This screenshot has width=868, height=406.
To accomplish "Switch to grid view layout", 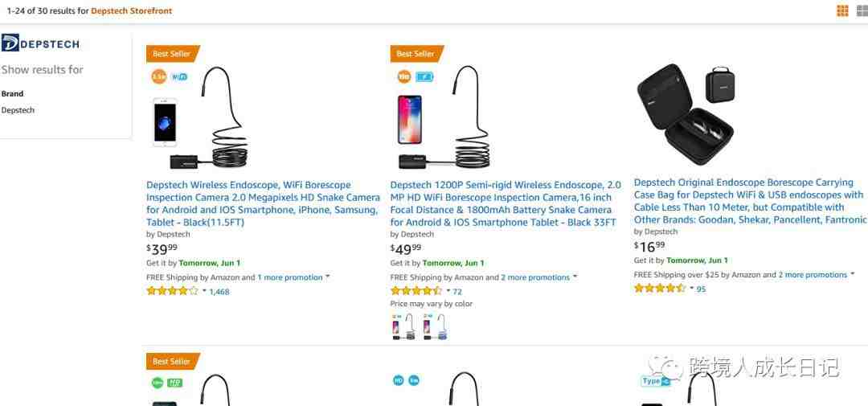I will tap(842, 10).
